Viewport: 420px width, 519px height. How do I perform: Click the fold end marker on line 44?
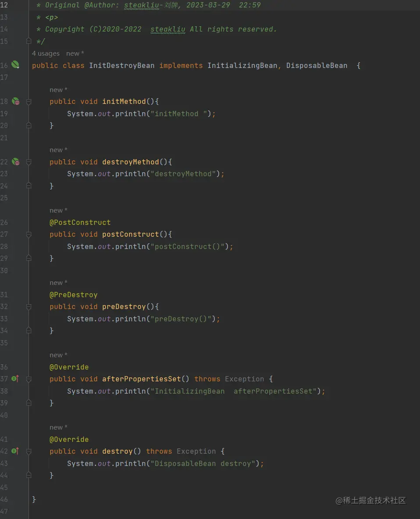coord(29,475)
